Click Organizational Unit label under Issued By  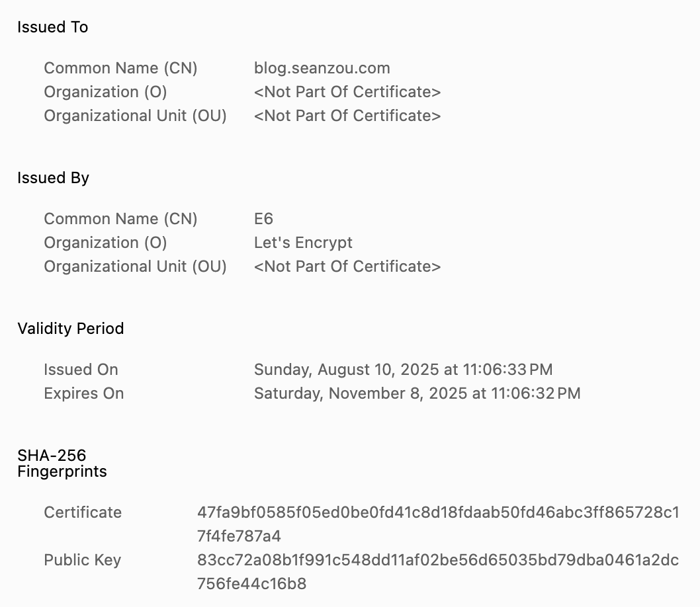135,266
